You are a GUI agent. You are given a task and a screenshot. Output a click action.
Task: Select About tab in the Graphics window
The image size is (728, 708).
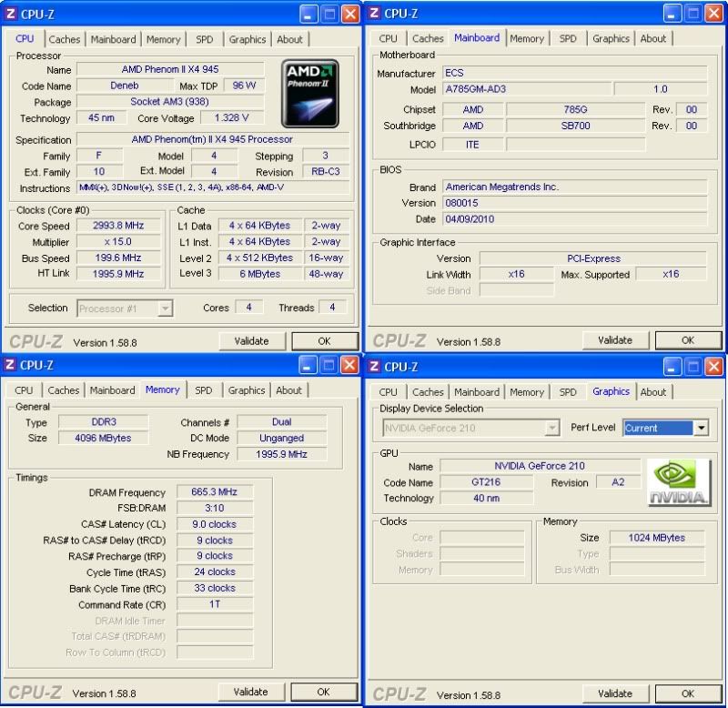click(653, 392)
